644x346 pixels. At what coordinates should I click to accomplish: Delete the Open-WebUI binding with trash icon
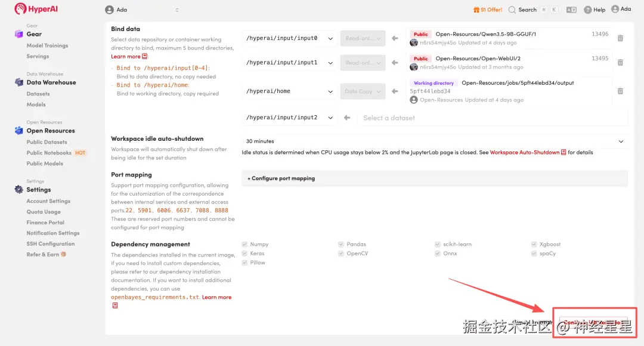[x=620, y=63]
